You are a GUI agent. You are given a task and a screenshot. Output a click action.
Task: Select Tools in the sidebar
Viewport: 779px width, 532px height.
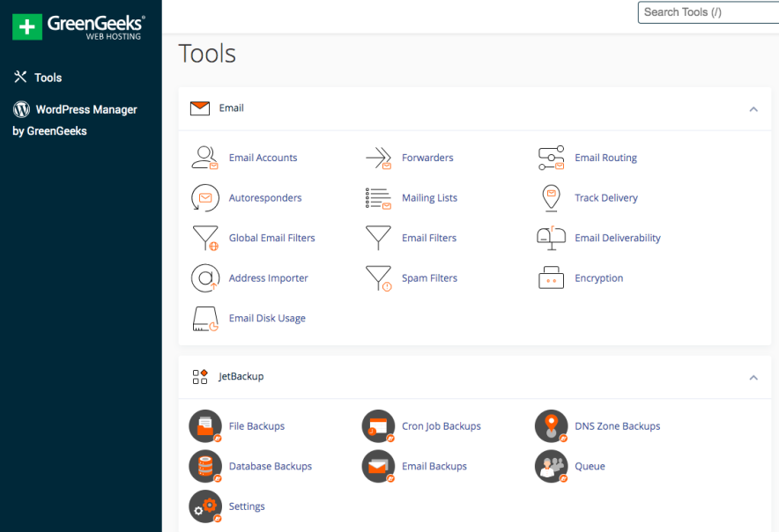48,78
